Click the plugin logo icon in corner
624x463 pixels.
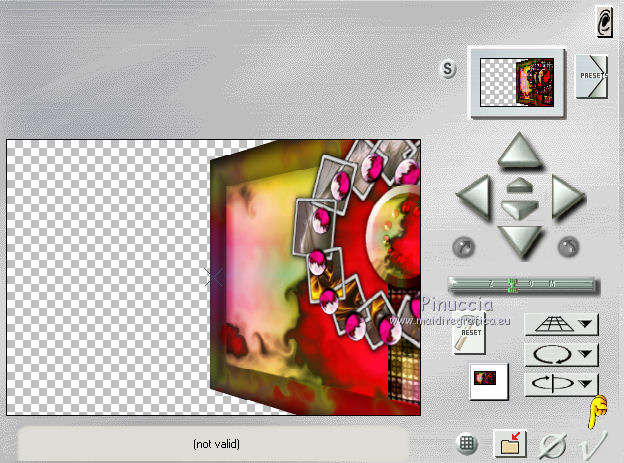(x=604, y=21)
